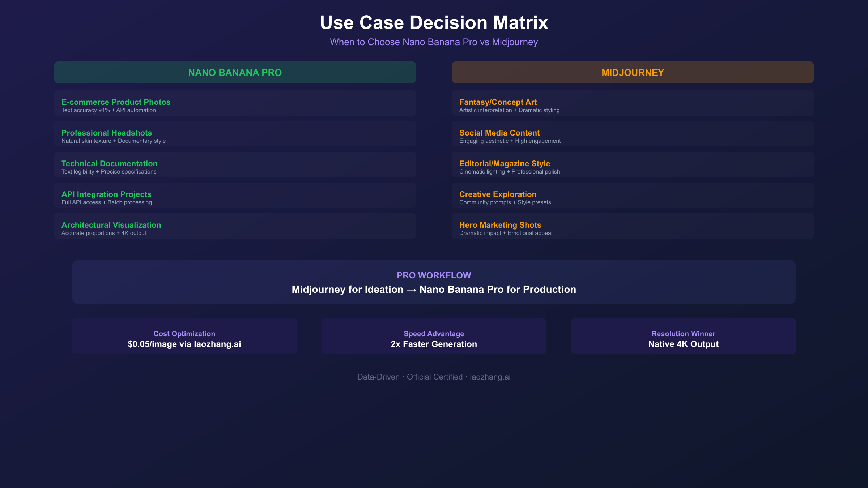Select the Cost Optimization stat card
868x488 pixels.
[184, 336]
